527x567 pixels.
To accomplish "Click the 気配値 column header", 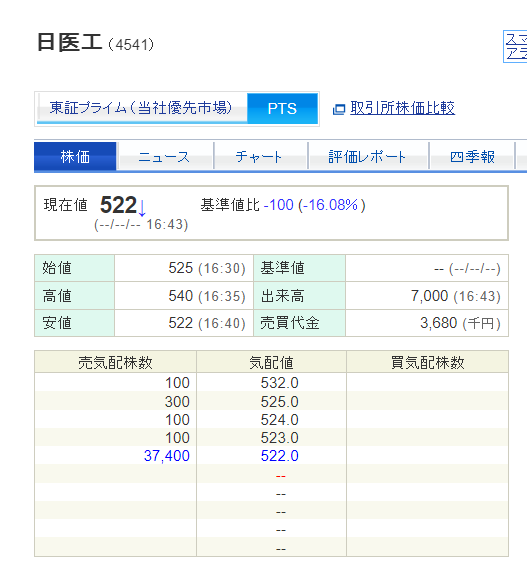I will [x=271, y=362].
